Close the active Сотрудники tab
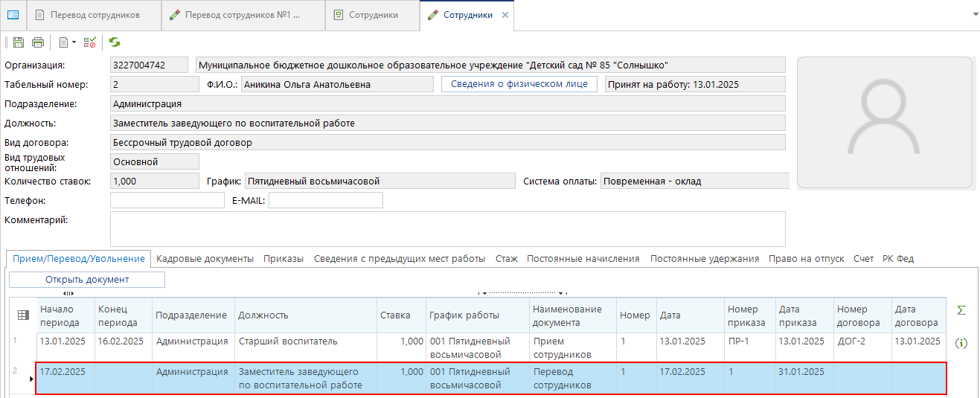Image resolution: width=980 pixels, height=398 pixels. [505, 15]
